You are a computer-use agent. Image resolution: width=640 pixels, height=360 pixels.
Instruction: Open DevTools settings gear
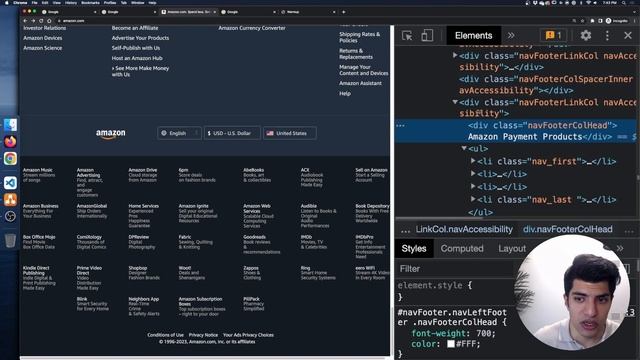tap(586, 36)
